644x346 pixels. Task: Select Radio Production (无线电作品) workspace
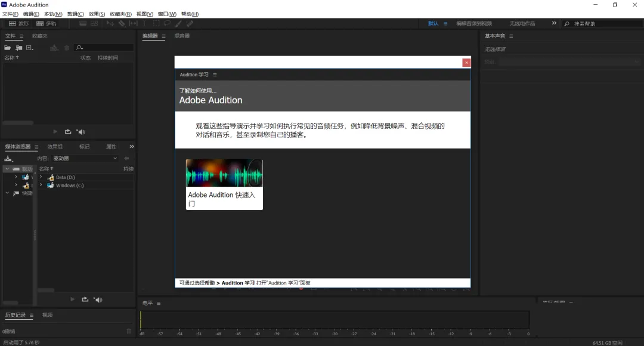tap(522, 23)
